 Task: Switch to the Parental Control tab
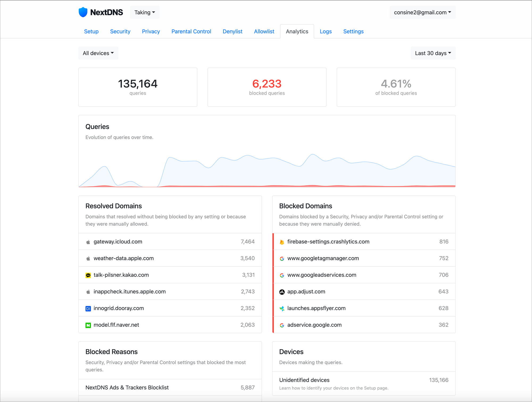(x=191, y=31)
